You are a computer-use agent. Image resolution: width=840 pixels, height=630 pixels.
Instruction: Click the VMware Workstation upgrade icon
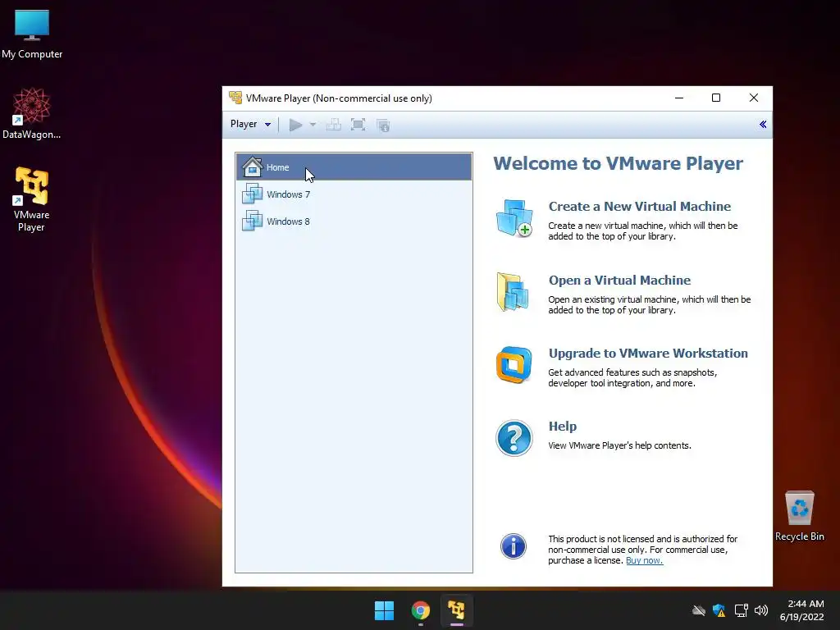[x=514, y=365]
